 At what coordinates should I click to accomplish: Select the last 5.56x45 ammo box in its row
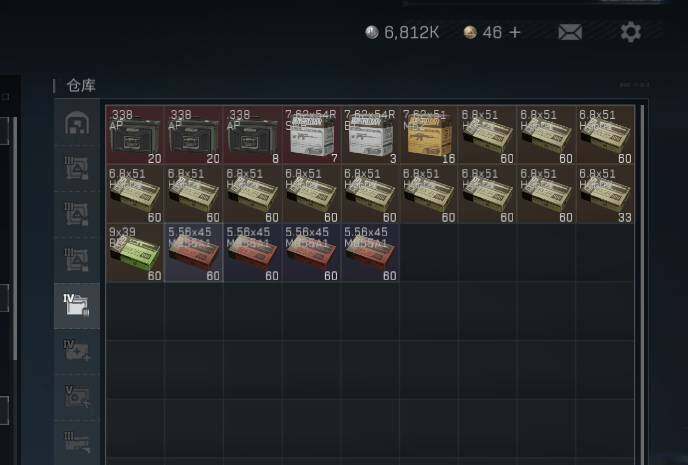point(370,252)
